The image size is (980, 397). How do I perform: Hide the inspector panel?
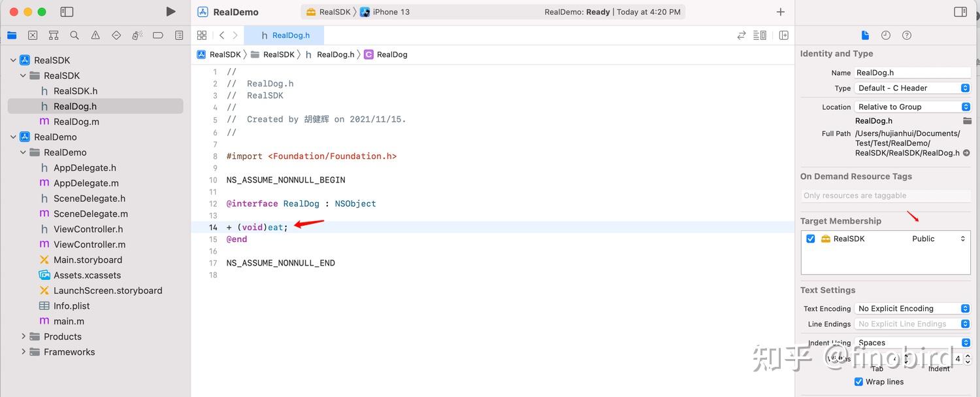click(x=960, y=12)
